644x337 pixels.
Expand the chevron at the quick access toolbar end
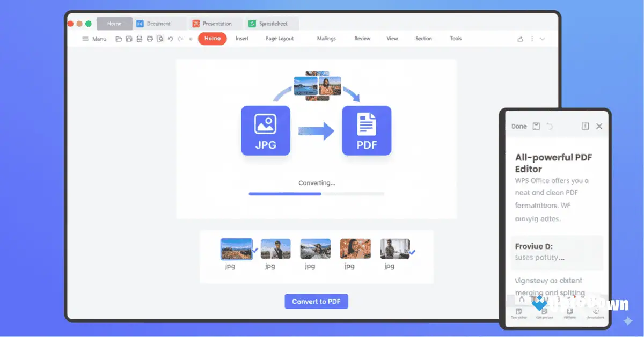click(190, 39)
